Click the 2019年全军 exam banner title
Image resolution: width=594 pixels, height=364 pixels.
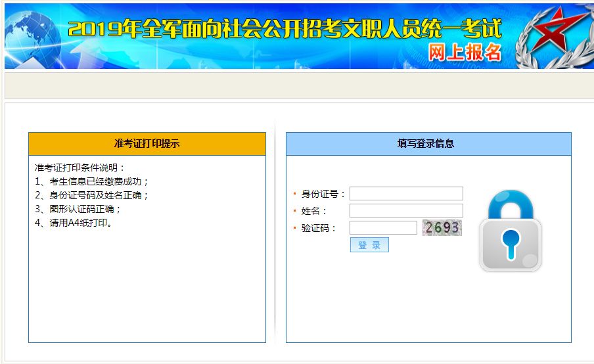pyautogui.click(x=284, y=29)
